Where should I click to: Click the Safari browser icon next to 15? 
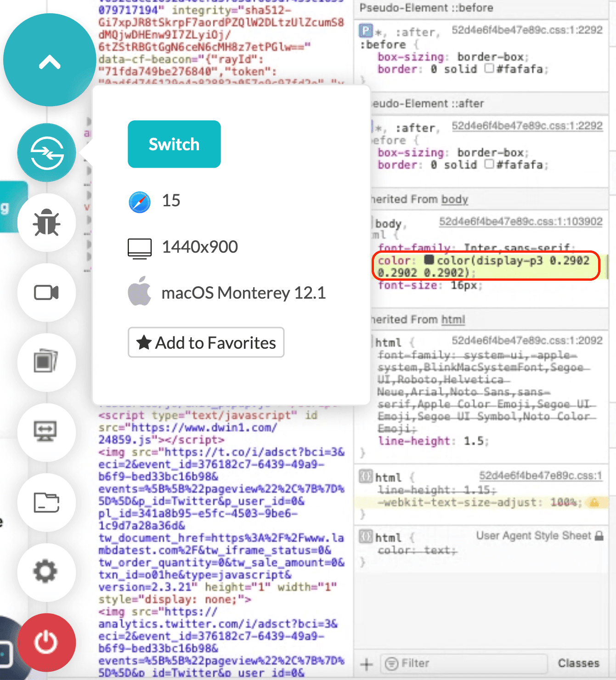pos(140,202)
